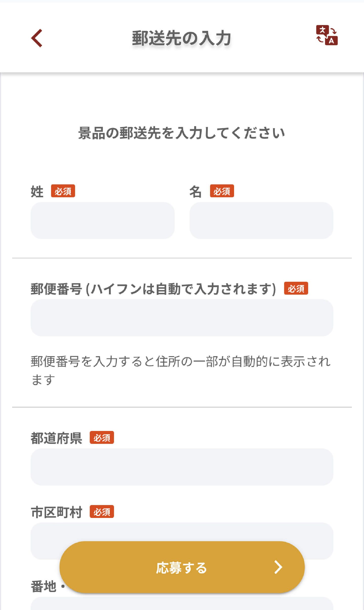Select the 必須 badge beside 市区町村
This screenshot has height=610, width=364.
pyautogui.click(x=102, y=512)
